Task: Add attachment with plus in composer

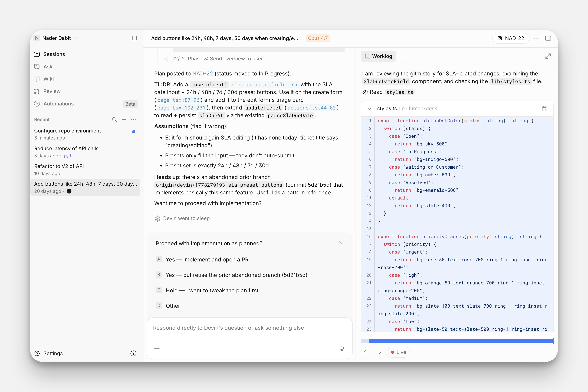Action: tap(157, 348)
